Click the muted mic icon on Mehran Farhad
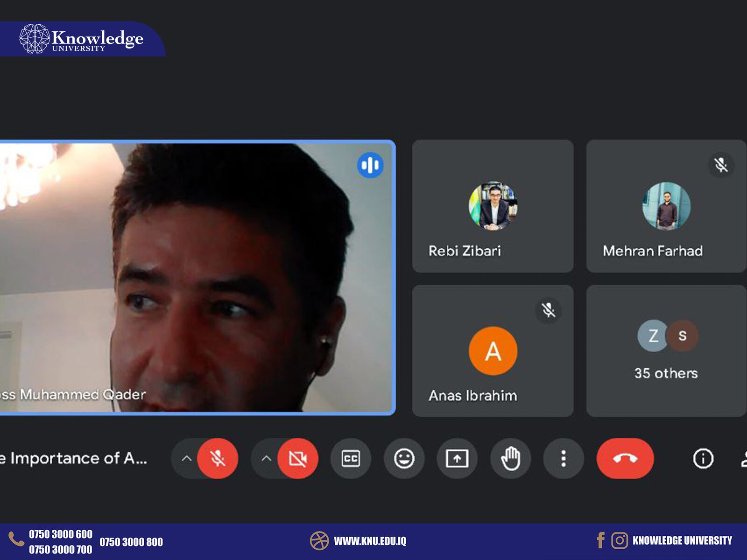This screenshot has height=560, width=747. pyautogui.click(x=721, y=164)
